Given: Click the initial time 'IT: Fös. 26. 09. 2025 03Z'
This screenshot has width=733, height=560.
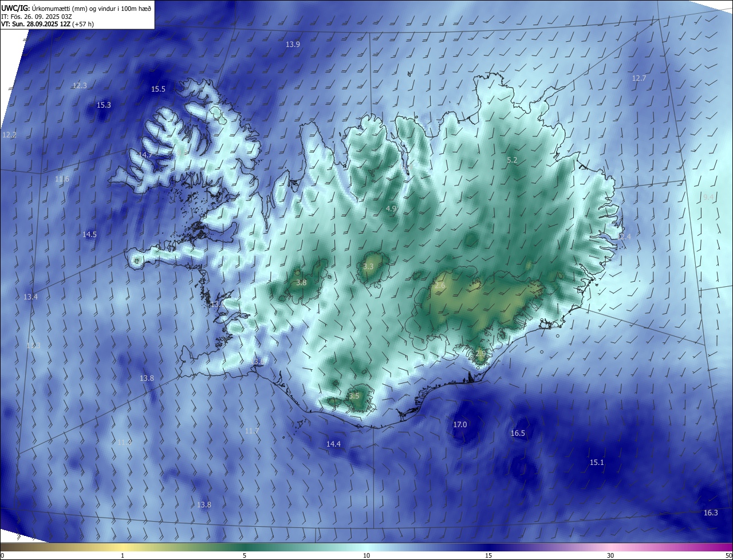Looking at the screenshot, I should point(36,17).
